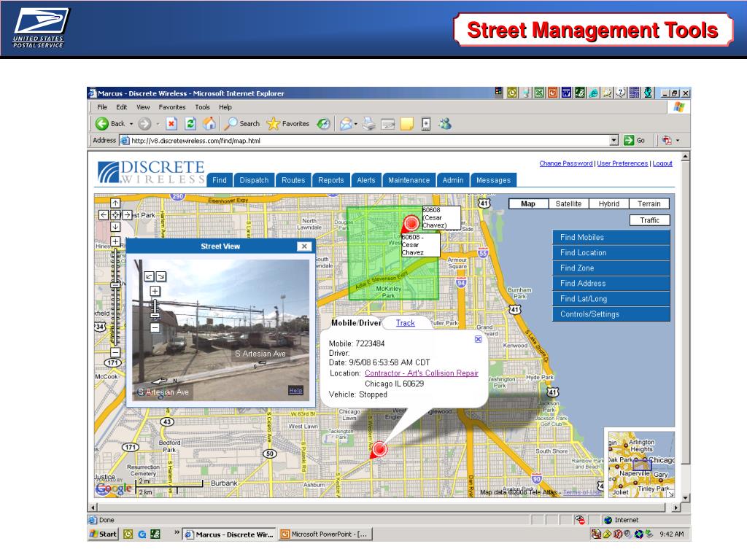Open the Reports tab
The image size is (747, 560).
click(x=331, y=180)
